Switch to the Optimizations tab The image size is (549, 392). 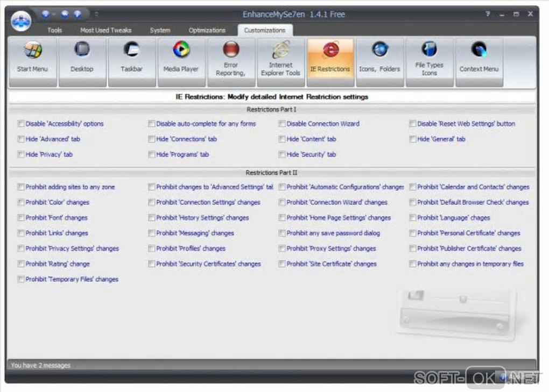click(x=207, y=31)
